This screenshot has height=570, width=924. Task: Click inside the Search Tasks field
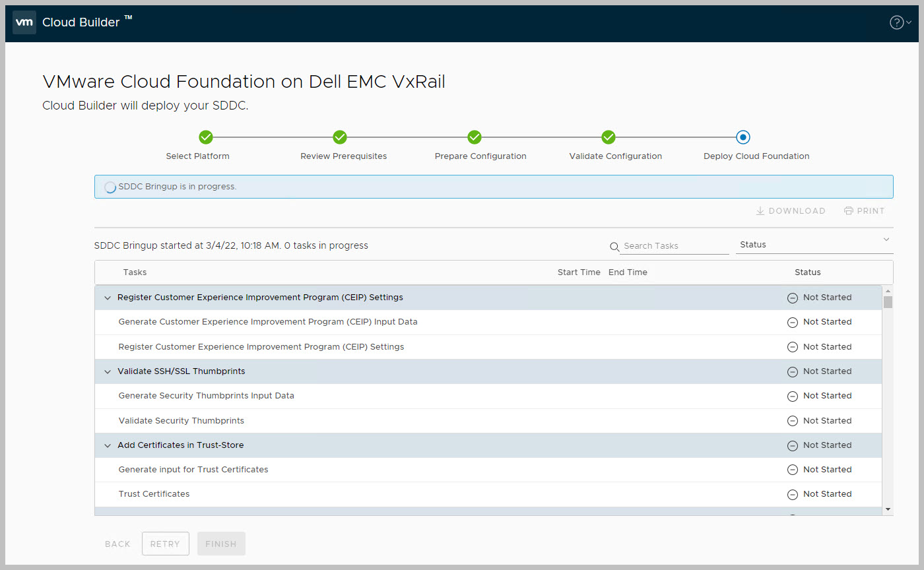pyautogui.click(x=673, y=246)
